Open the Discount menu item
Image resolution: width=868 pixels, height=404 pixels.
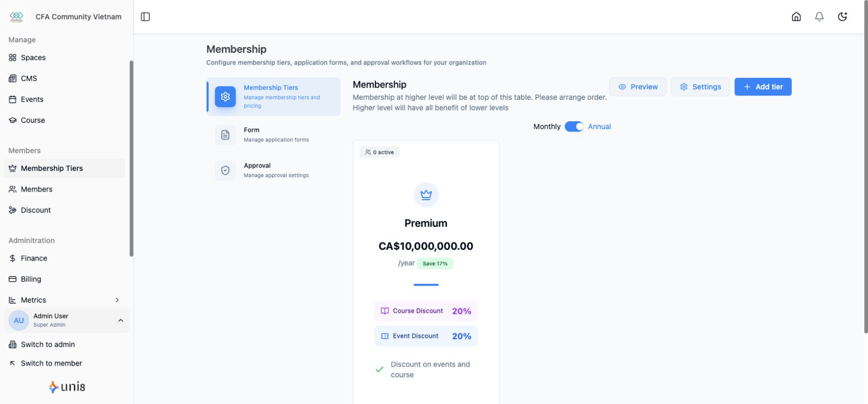click(x=36, y=210)
